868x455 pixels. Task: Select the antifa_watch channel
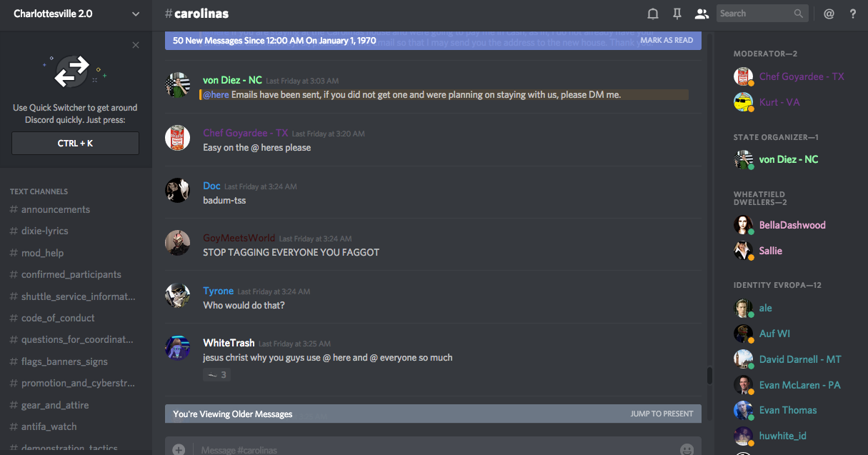pyautogui.click(x=49, y=426)
